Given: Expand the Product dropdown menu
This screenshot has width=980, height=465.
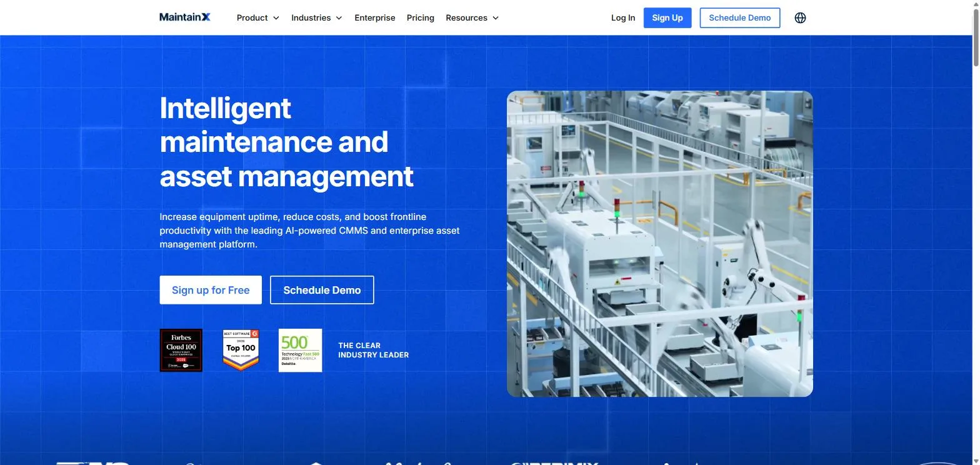Looking at the screenshot, I should pos(257,17).
